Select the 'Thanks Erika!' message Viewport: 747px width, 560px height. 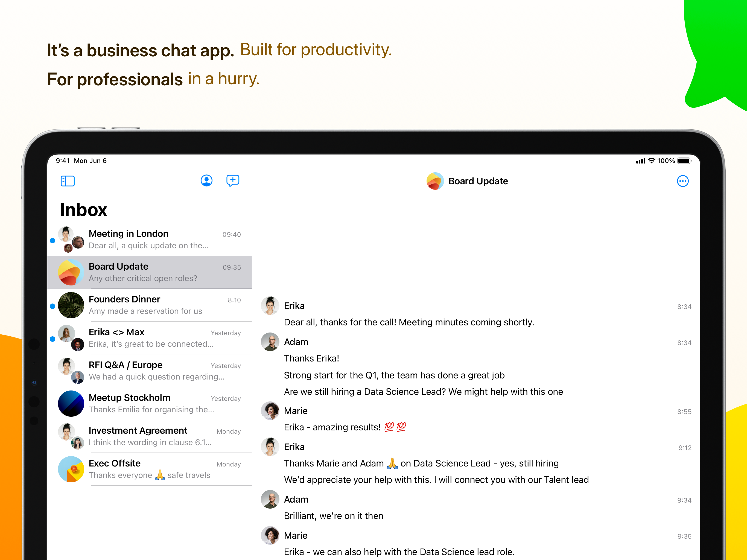click(311, 358)
